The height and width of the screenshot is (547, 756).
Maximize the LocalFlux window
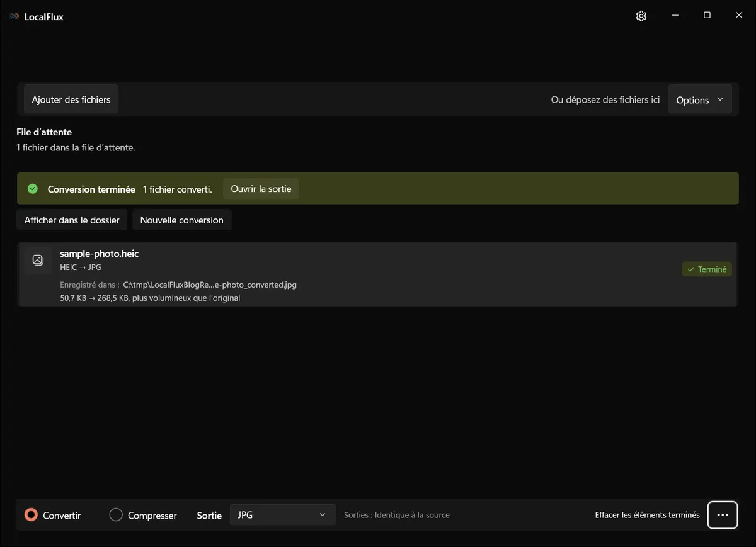click(x=707, y=16)
